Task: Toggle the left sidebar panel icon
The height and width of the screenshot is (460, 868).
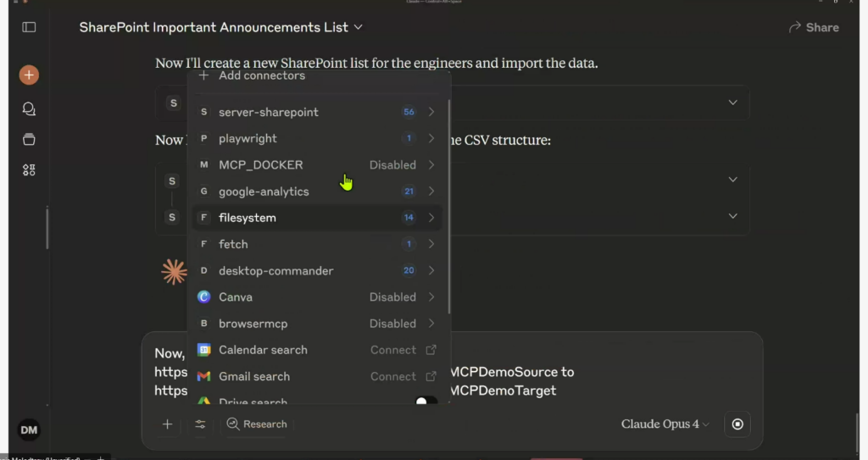Action: (29, 27)
